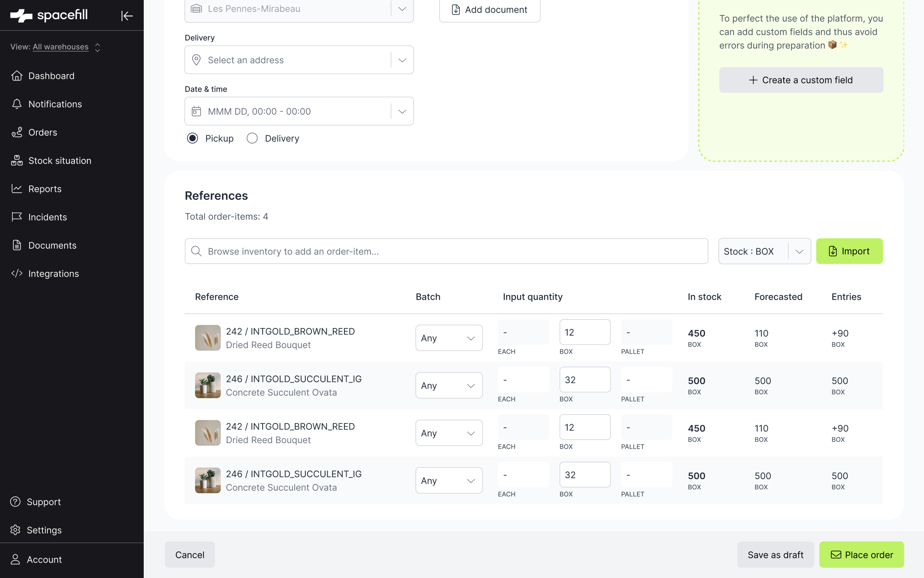Image resolution: width=924 pixels, height=578 pixels.
Task: Click the Integrations code icon
Action: click(17, 274)
